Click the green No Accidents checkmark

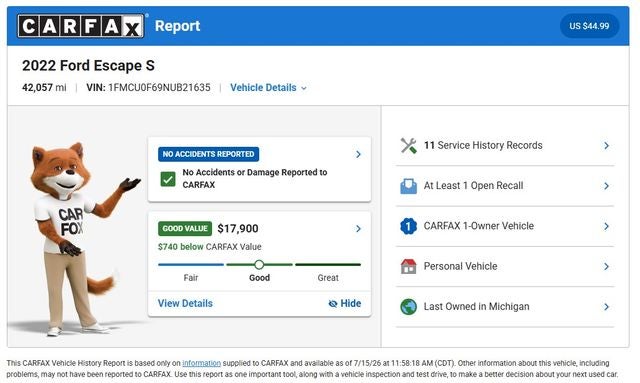point(168,178)
